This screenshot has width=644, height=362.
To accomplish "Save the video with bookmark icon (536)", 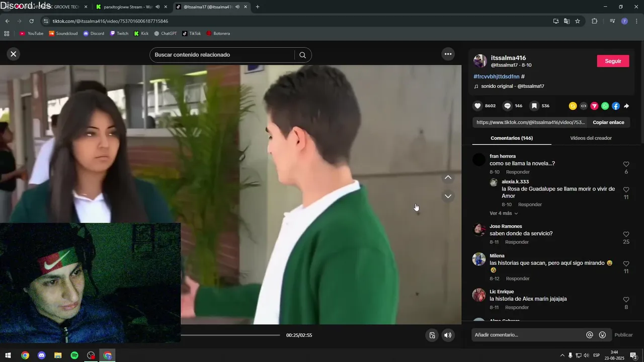I will click(x=534, y=106).
